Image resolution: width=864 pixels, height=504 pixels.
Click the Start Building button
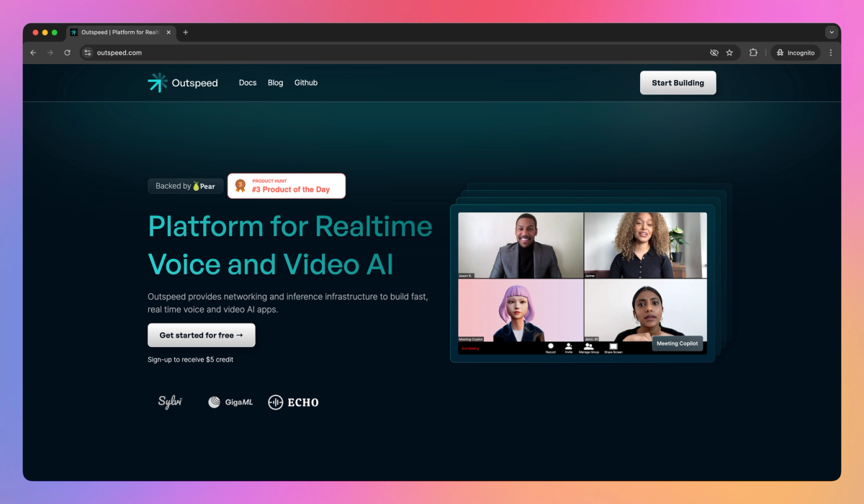[678, 83]
